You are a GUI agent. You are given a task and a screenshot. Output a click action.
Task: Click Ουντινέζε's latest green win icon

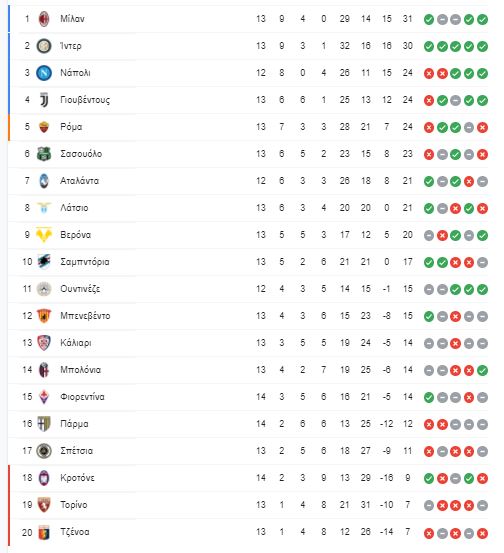click(482, 290)
